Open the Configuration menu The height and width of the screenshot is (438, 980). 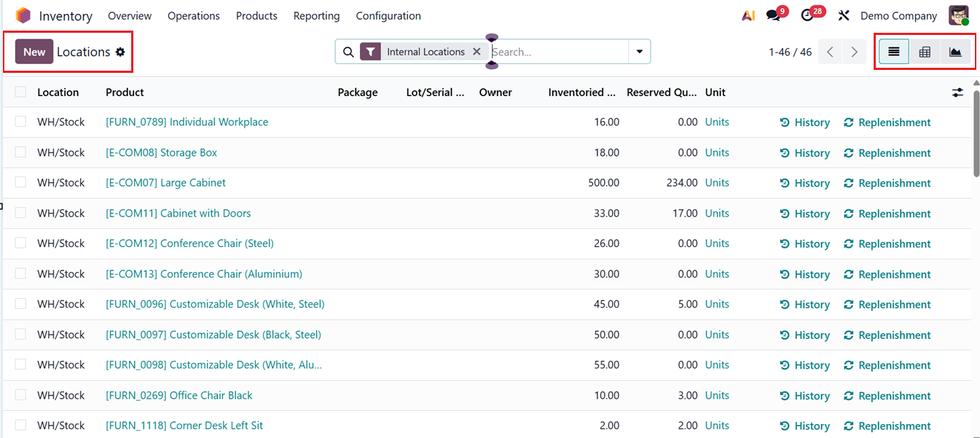(x=388, y=15)
